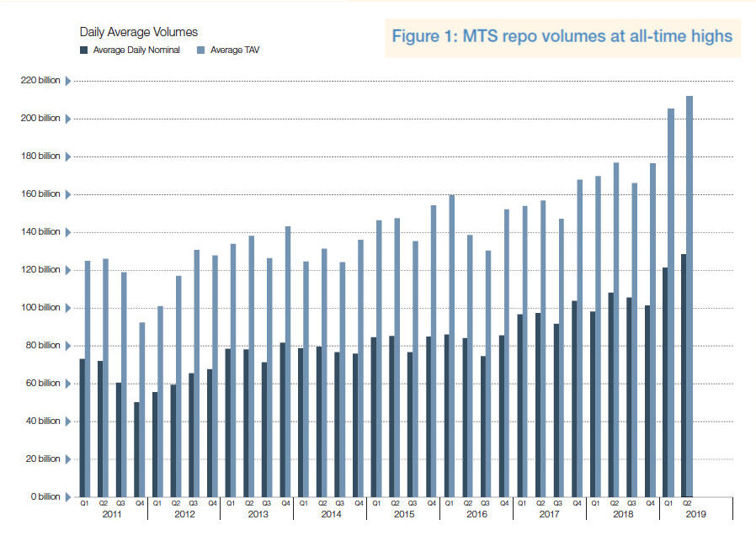This screenshot has width=756, height=546.
Task: Click the '60 billion' axis label
Action: [43, 383]
